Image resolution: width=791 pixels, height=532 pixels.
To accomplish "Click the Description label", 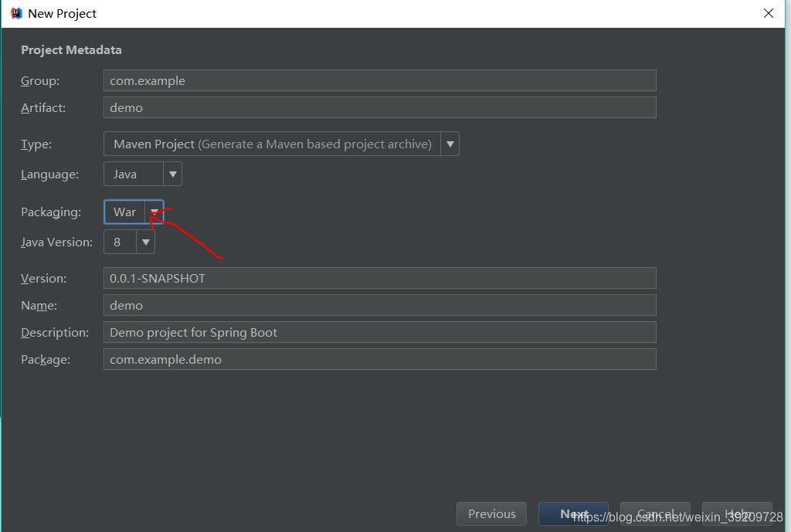I will [55, 333].
